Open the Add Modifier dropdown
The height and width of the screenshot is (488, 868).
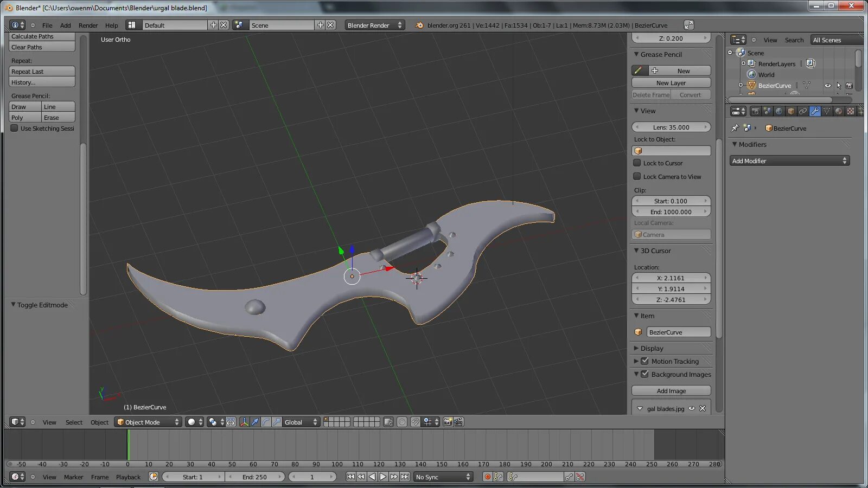789,160
